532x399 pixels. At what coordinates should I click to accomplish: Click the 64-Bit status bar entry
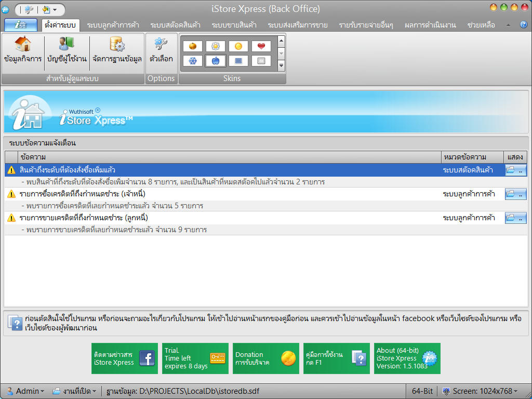pos(422,391)
